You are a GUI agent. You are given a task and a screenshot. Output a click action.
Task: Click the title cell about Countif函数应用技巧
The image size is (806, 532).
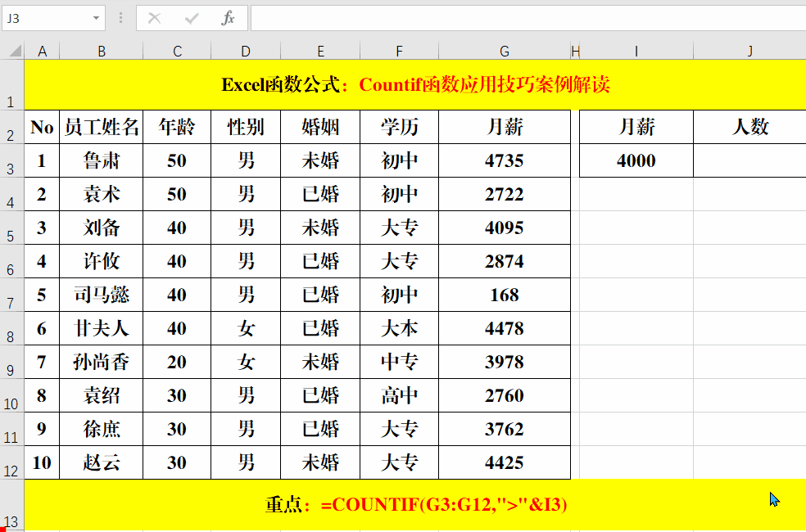[x=415, y=85]
